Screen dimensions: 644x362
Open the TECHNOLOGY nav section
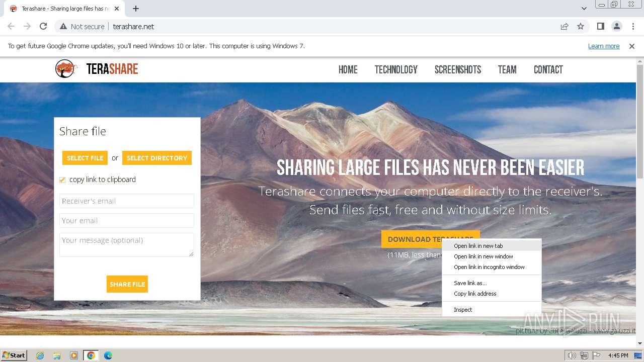pos(396,70)
